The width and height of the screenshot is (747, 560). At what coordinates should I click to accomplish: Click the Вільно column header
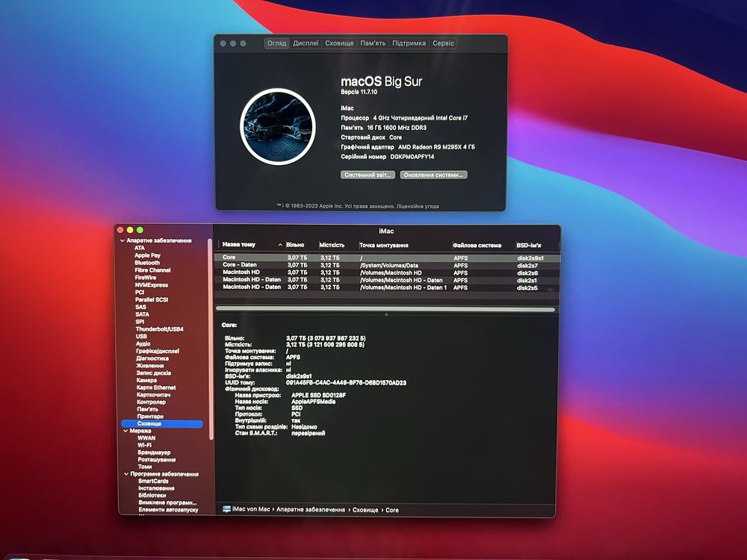[295, 245]
